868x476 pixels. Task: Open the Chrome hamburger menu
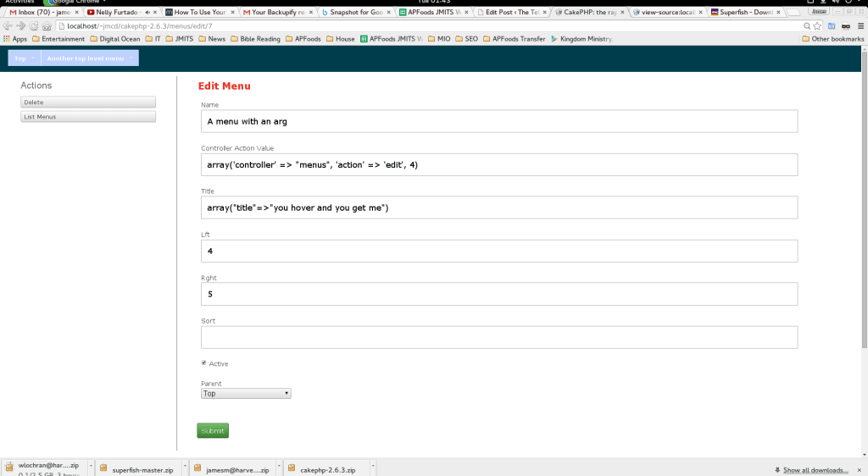(860, 26)
